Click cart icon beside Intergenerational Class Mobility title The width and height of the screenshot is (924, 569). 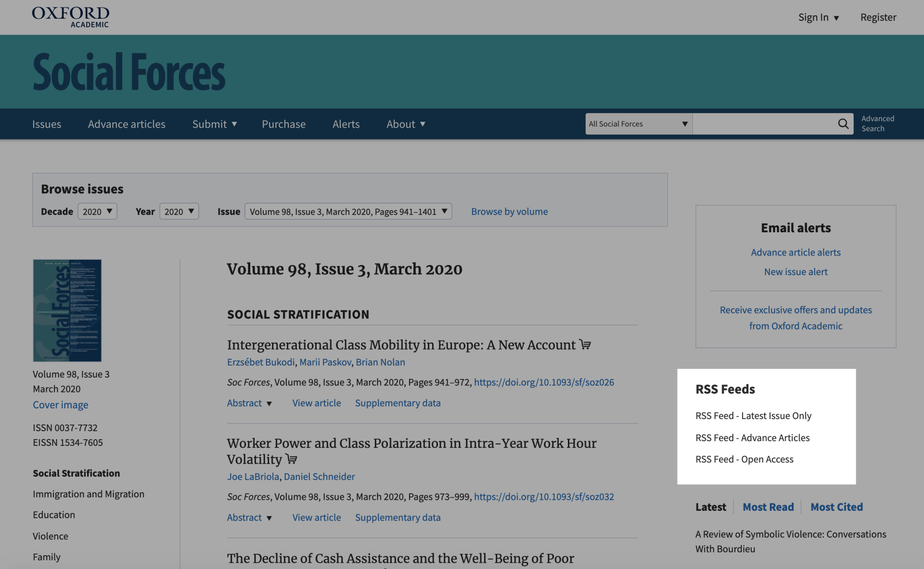click(x=585, y=344)
